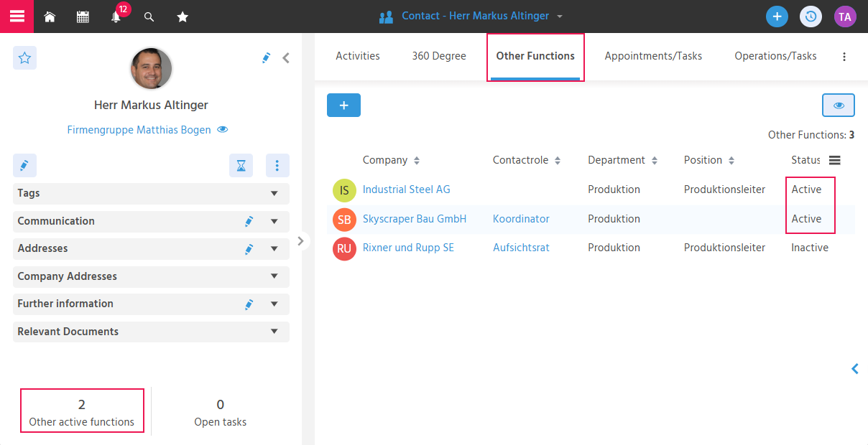Open the Koordinator contact role link
The image size is (868, 445).
[521, 219]
